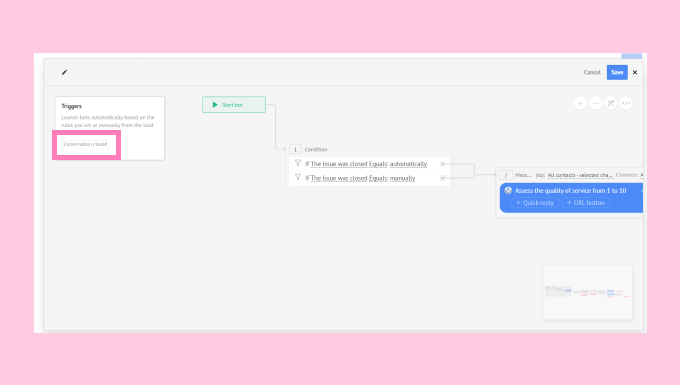Click 'Assess the quality of service' message text
The image size is (680, 385).
tap(570, 191)
